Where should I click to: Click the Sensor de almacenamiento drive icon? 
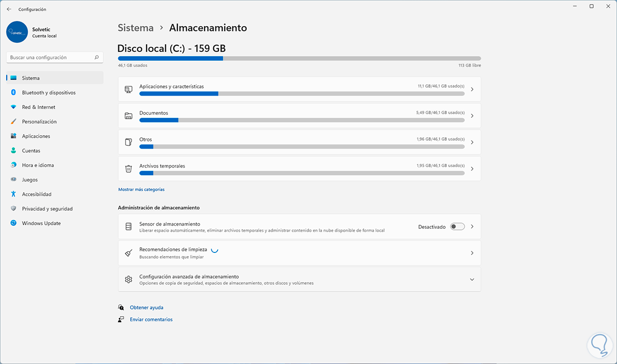pos(129,227)
